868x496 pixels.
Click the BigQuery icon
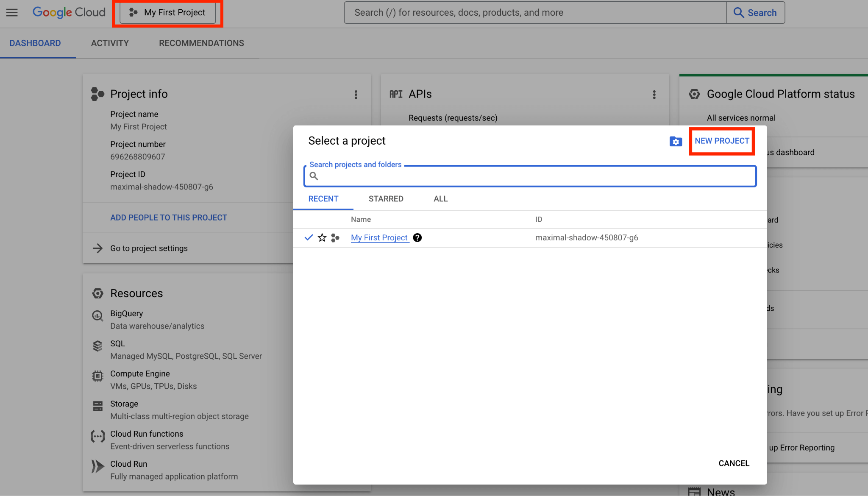[97, 316]
